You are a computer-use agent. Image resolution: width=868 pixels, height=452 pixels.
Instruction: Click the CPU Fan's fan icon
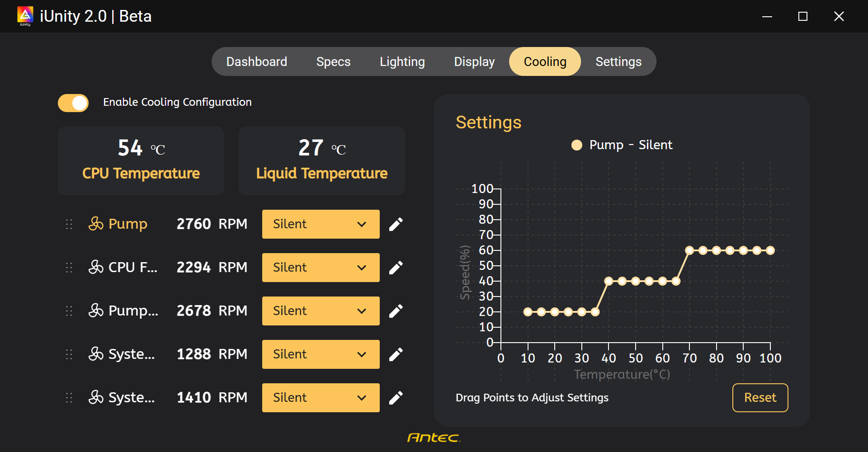click(x=96, y=267)
